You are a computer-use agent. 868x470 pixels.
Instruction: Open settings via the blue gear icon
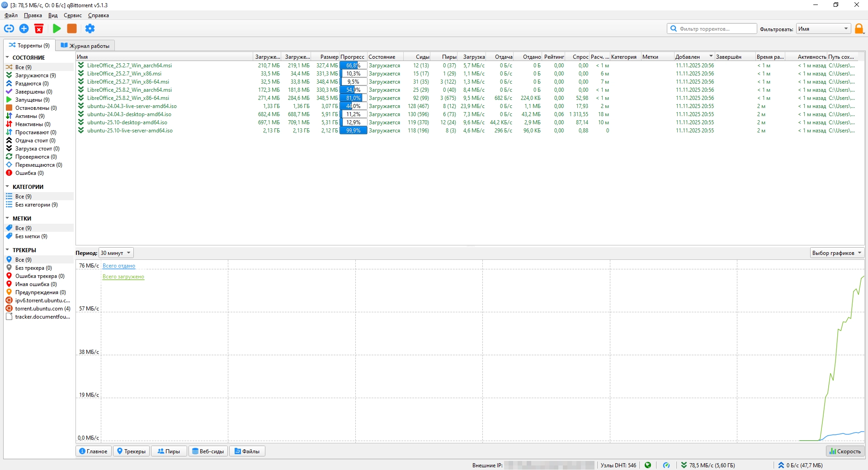(90, 28)
